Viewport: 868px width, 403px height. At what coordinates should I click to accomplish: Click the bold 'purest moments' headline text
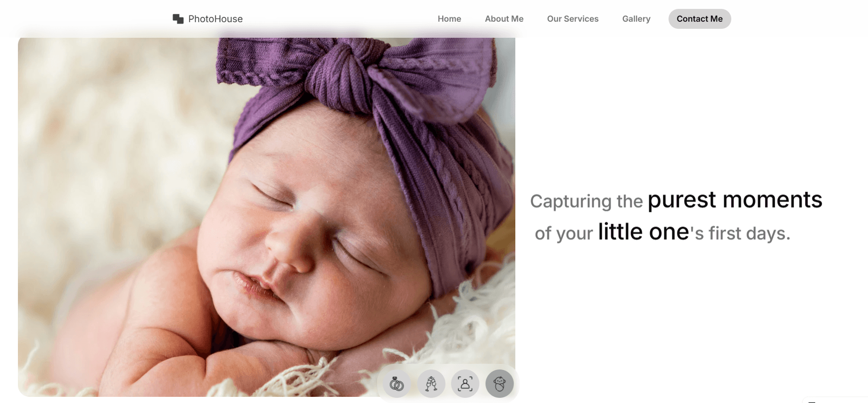(x=735, y=200)
